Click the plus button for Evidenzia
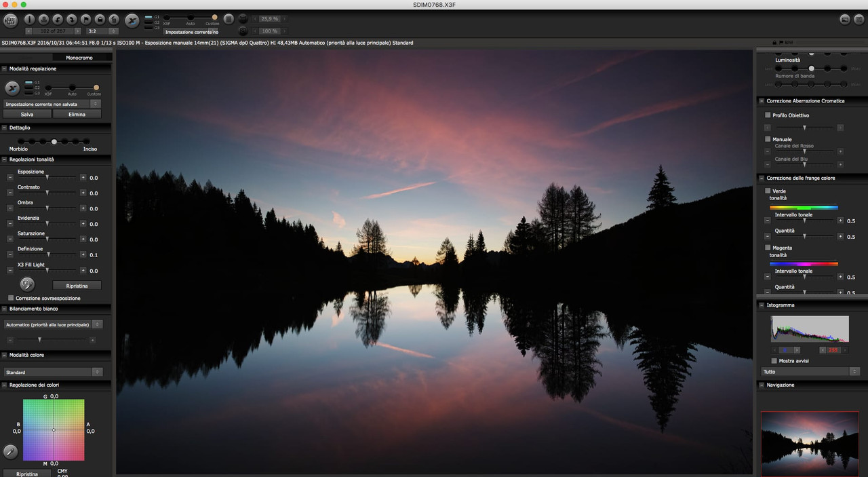Image resolution: width=868 pixels, height=477 pixels. pos(83,224)
